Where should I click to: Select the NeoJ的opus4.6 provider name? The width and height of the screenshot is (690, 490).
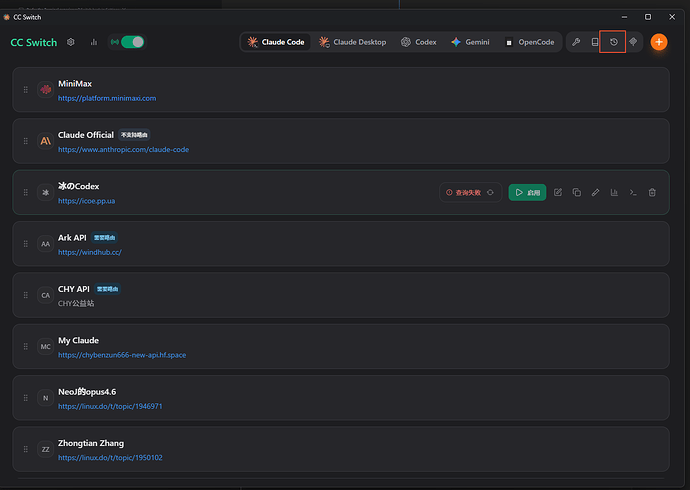point(87,392)
